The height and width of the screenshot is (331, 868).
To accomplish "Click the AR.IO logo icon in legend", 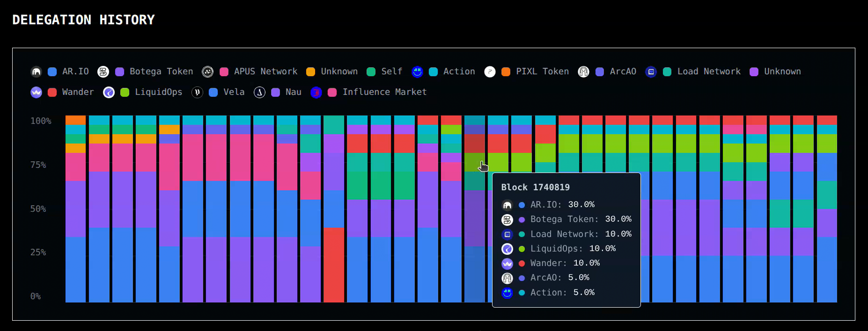I will (36, 72).
